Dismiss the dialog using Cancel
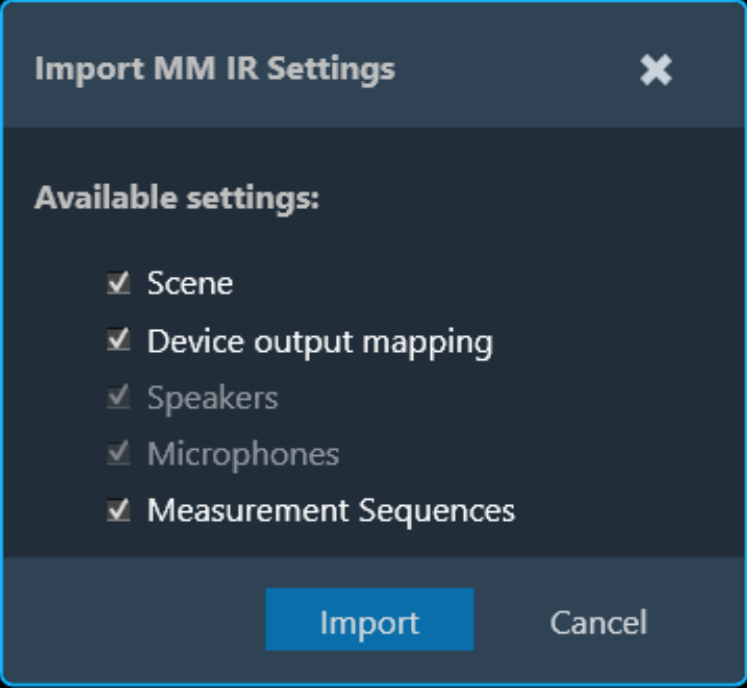 point(599,622)
